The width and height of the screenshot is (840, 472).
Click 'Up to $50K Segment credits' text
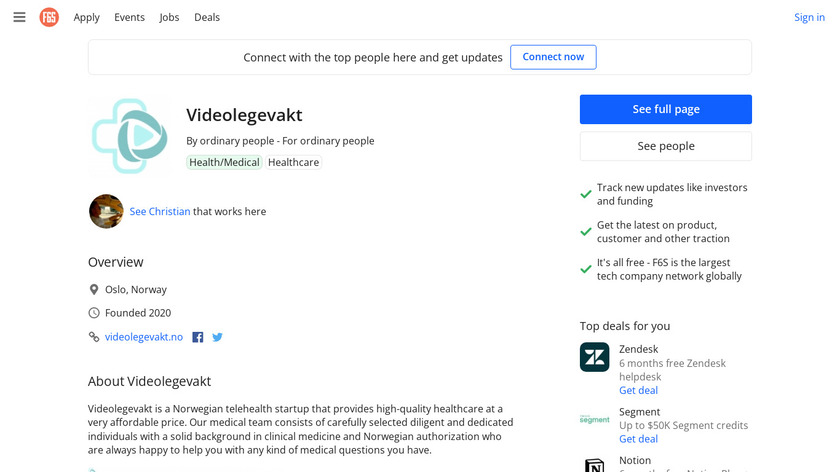(684, 425)
